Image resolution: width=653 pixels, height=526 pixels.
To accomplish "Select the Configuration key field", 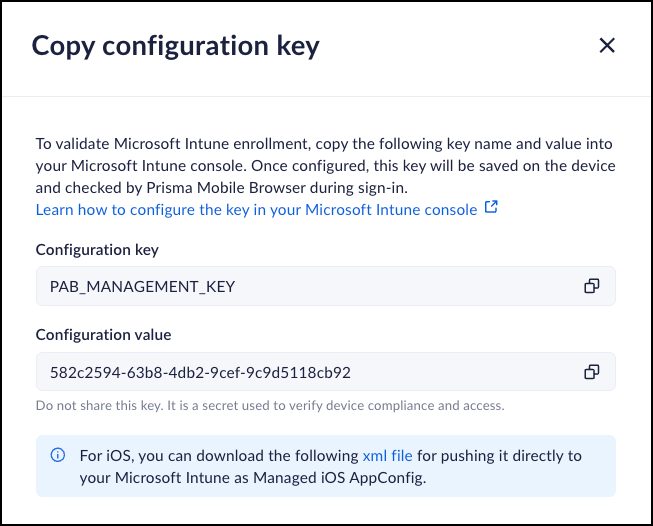I will point(326,286).
